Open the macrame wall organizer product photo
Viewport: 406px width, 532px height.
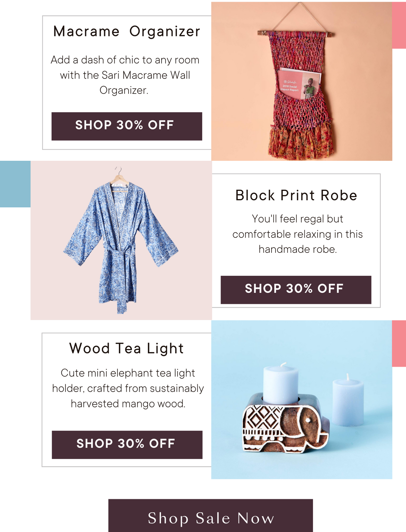(x=302, y=81)
